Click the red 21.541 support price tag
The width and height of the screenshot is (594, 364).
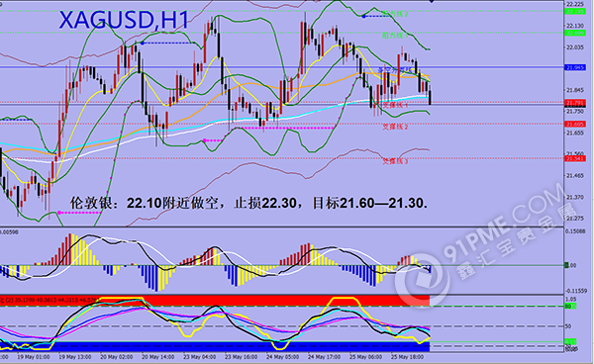point(575,159)
